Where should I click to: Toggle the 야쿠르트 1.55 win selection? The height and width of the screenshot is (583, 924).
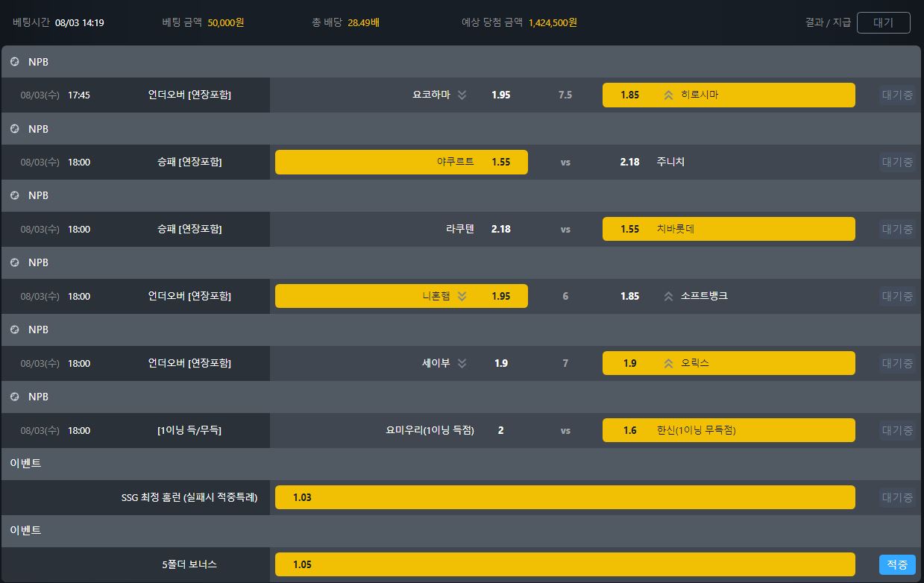[x=401, y=162]
